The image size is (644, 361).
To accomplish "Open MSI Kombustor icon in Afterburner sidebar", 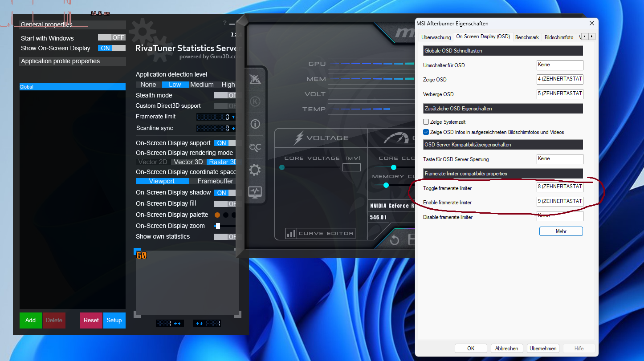I will 255,79.
